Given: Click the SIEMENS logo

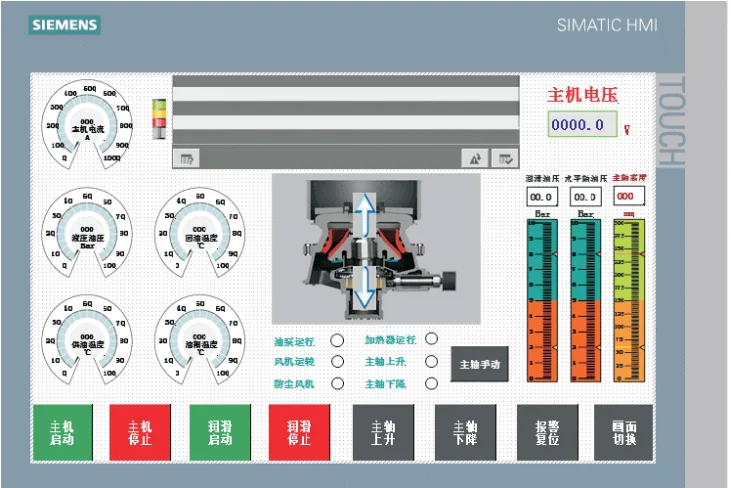Looking at the screenshot, I should [64, 25].
